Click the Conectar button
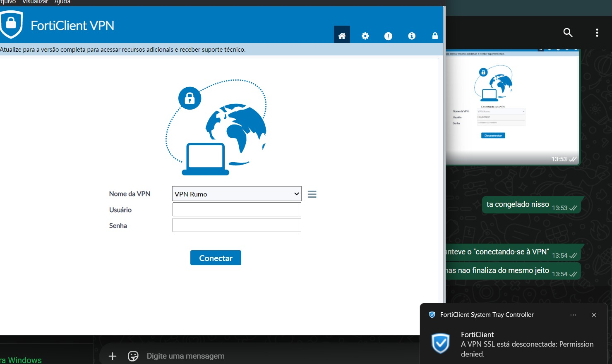Screen dimensions: 612x364 (x=216, y=258)
